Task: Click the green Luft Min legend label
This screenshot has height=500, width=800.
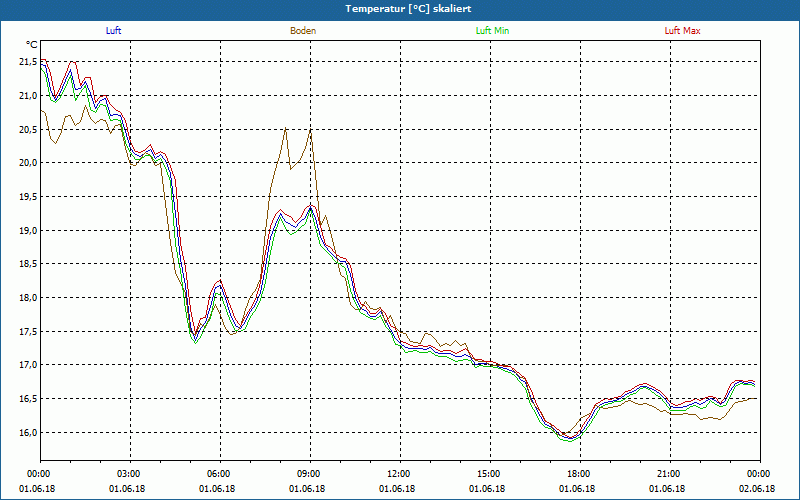Action: point(492,31)
